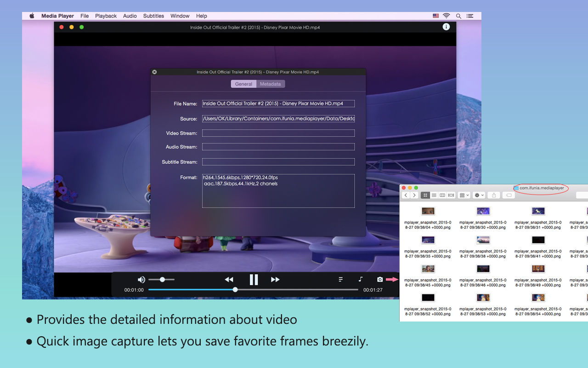Open the Help menu
This screenshot has height=368, width=588.
click(201, 16)
